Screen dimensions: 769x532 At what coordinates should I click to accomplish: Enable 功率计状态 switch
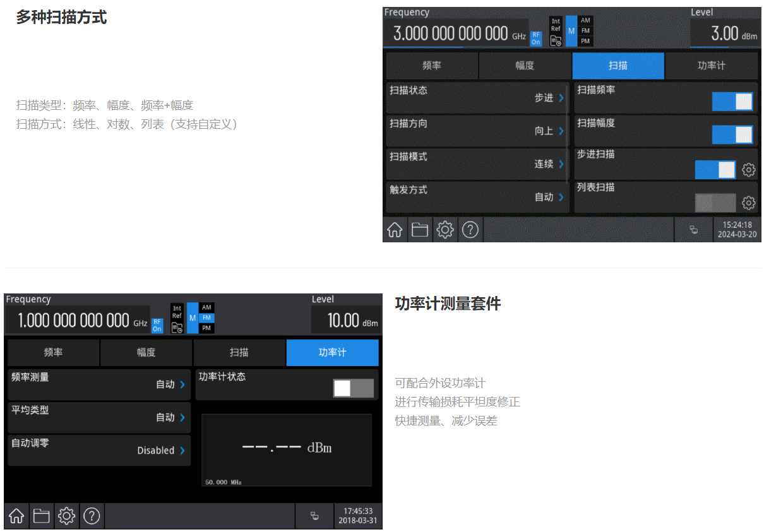354,388
